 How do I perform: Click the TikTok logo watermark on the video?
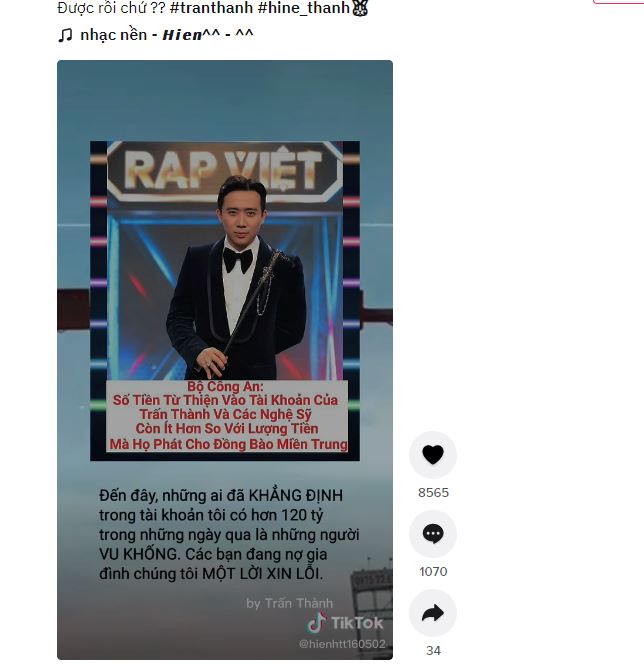pos(345,623)
